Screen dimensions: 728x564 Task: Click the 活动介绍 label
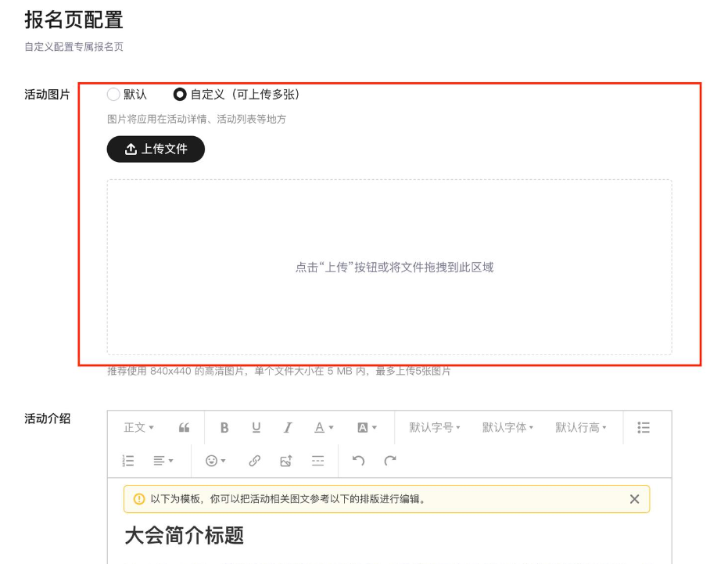click(x=47, y=419)
